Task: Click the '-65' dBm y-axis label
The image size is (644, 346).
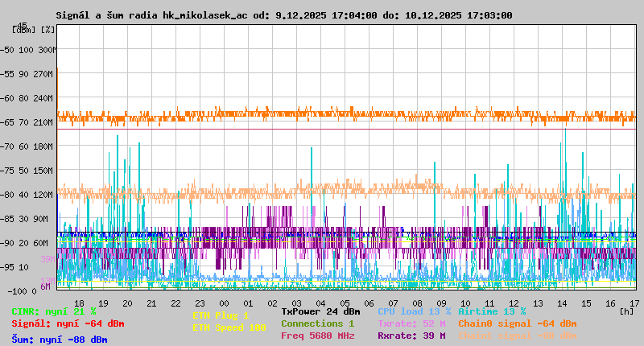Action: [x=7, y=123]
